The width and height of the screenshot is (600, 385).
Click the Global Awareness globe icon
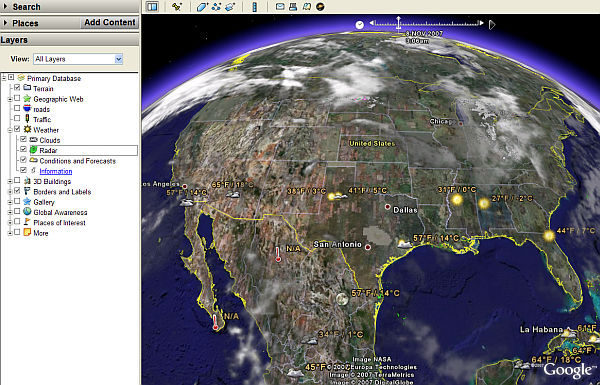pos(27,212)
